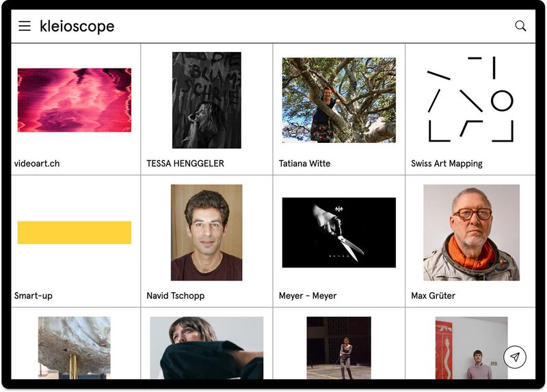The width and height of the screenshot is (547, 392).
Task: Open Navid Tschopp's page
Action: click(x=176, y=296)
